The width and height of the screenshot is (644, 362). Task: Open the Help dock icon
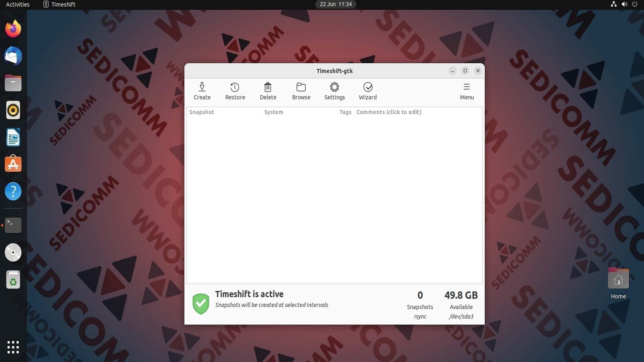tap(13, 191)
